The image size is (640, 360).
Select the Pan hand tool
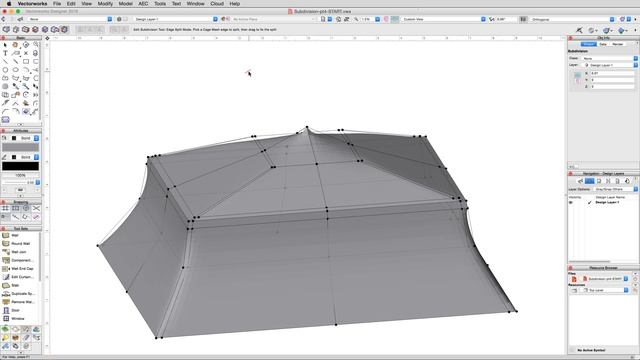click(15, 44)
